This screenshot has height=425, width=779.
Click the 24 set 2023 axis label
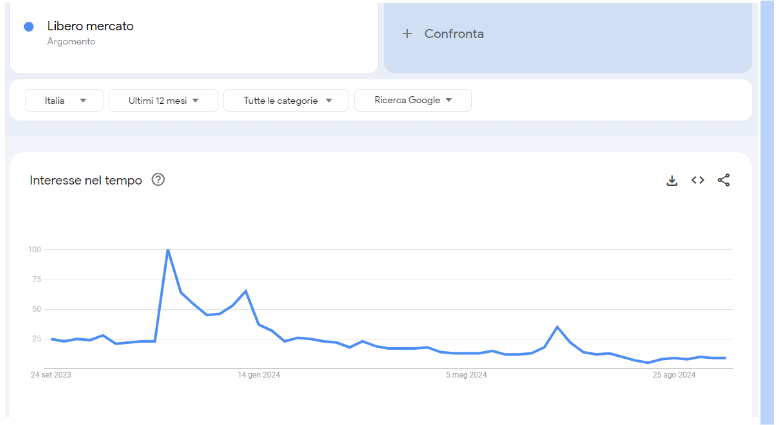tap(51, 375)
